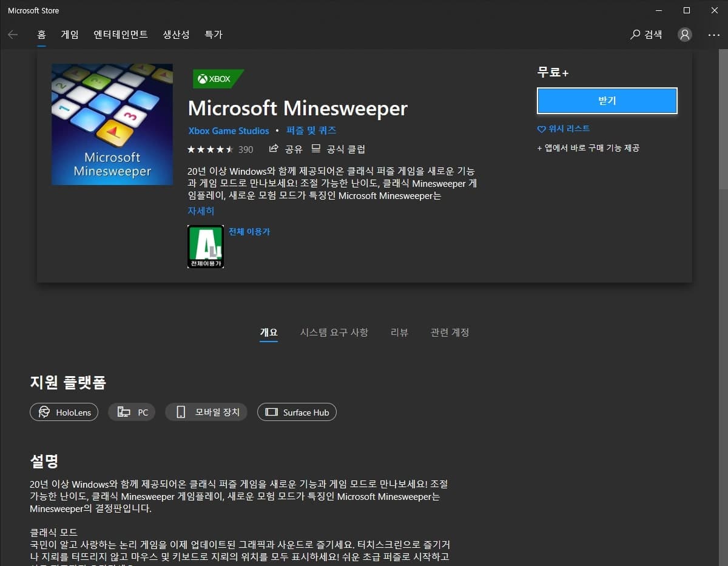The width and height of the screenshot is (728, 566).
Task: Open the user account profile icon
Action: [684, 35]
